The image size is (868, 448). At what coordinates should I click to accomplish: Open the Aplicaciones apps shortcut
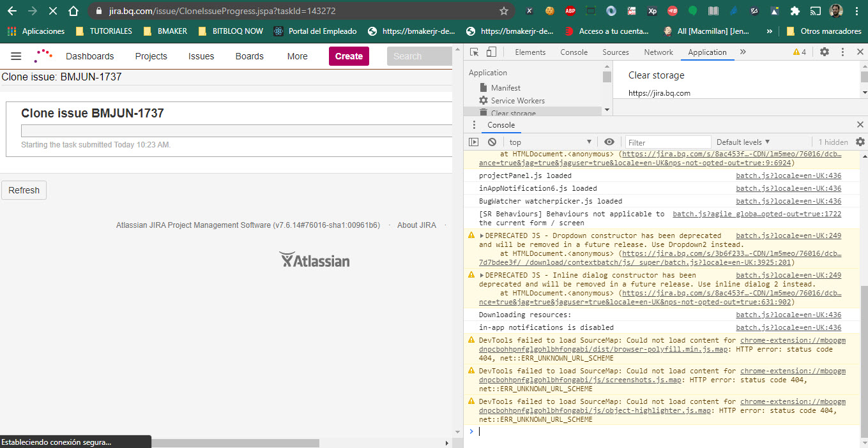point(36,31)
